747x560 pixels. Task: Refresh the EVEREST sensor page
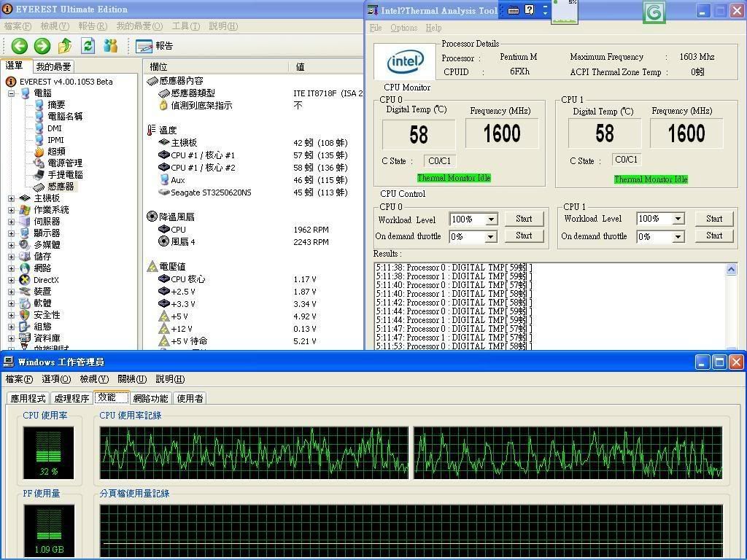coord(88,46)
